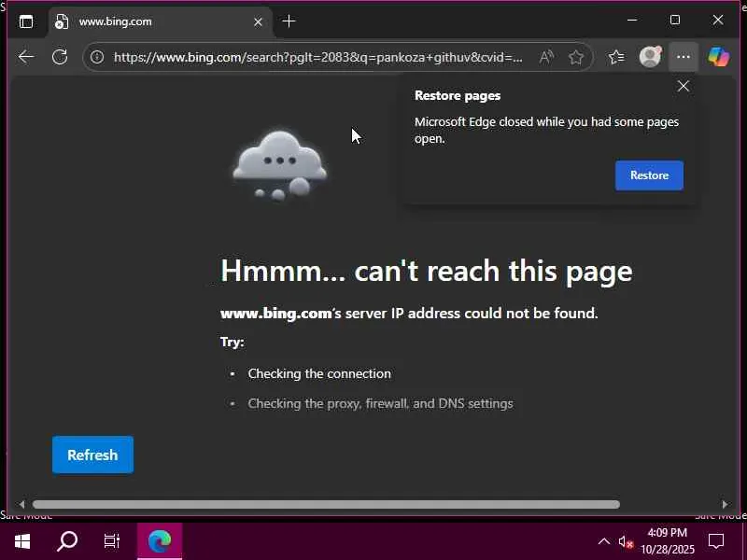This screenshot has height=560, width=747.
Task: Reload page with the refresh icon
Action: point(60,57)
